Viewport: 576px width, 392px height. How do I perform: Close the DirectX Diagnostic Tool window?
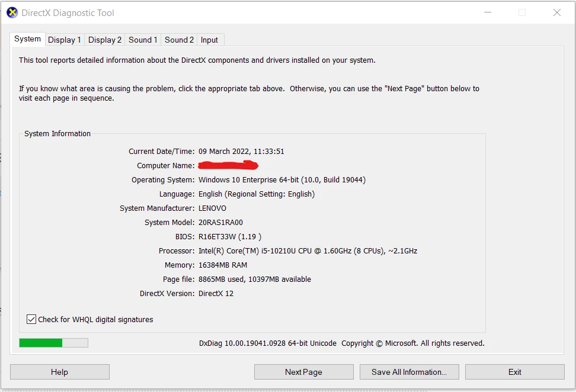[x=557, y=12]
